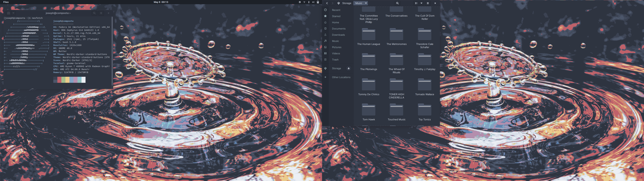Open view options dropdown arrow in Files
644x181 pixels.
(421, 3)
